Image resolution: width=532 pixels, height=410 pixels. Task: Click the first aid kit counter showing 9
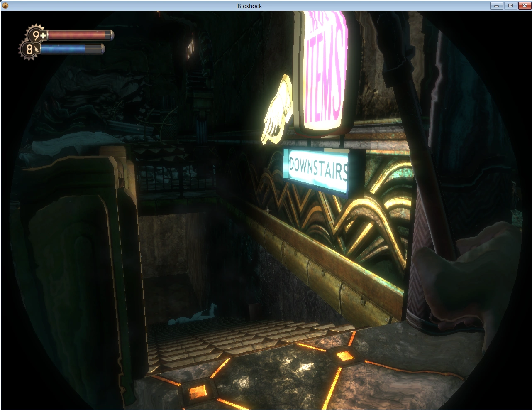pyautogui.click(x=37, y=35)
